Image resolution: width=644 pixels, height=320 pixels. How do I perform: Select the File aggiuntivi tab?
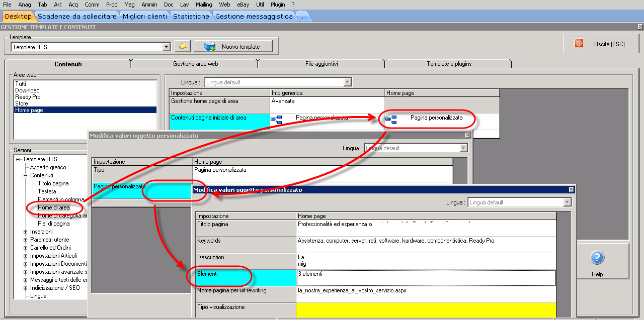pos(321,64)
